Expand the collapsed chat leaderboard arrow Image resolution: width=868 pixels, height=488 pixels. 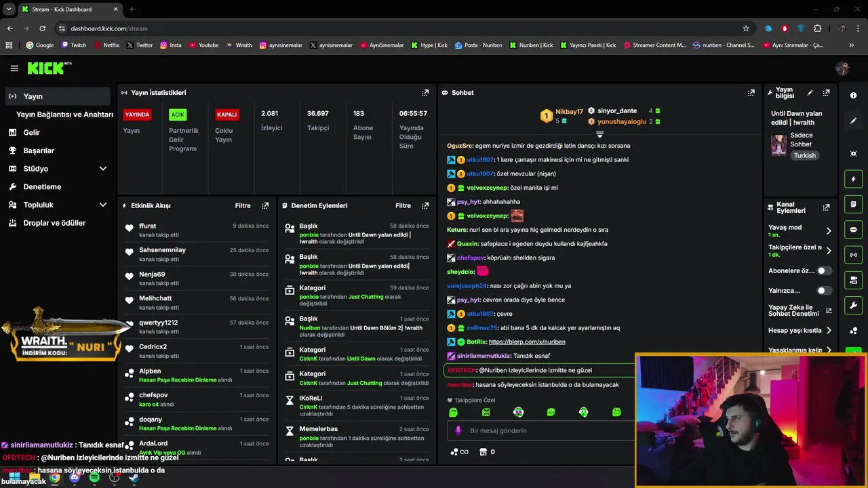[599, 134]
